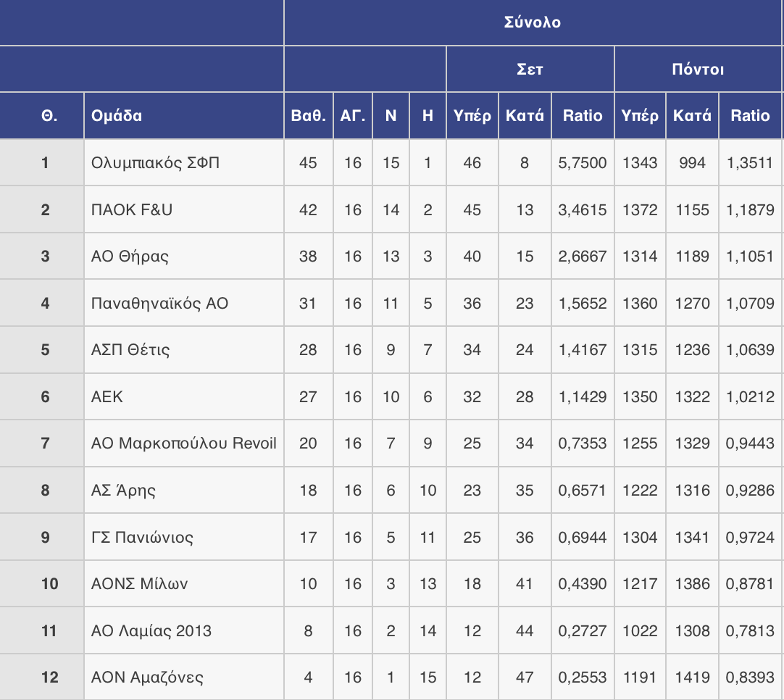
Task: Click points ratio 0,7813
Action: [x=750, y=630]
